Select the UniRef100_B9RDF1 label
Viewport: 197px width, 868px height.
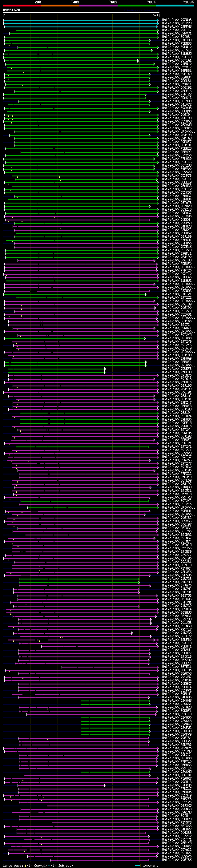[177, 711]
